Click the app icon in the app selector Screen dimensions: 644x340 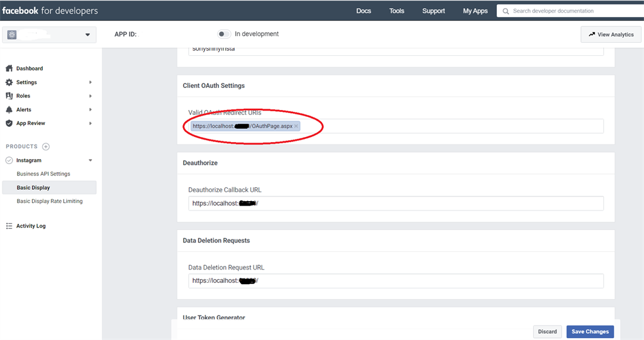[x=12, y=35]
